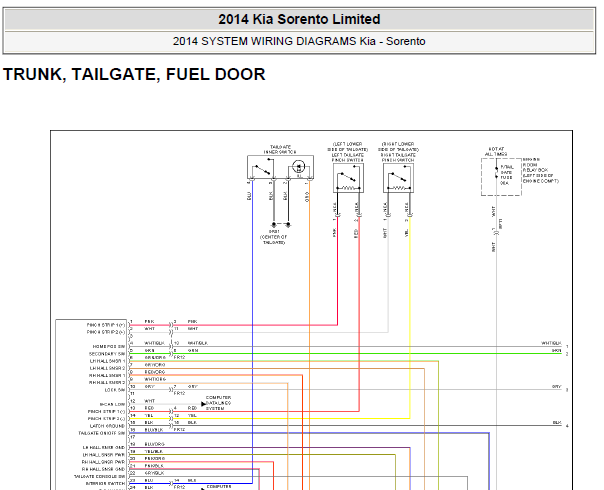Image resolution: width=604 pixels, height=490 pixels.
Task: Select the "2014 Kia Sorento Limited" title
Action: 299,19
